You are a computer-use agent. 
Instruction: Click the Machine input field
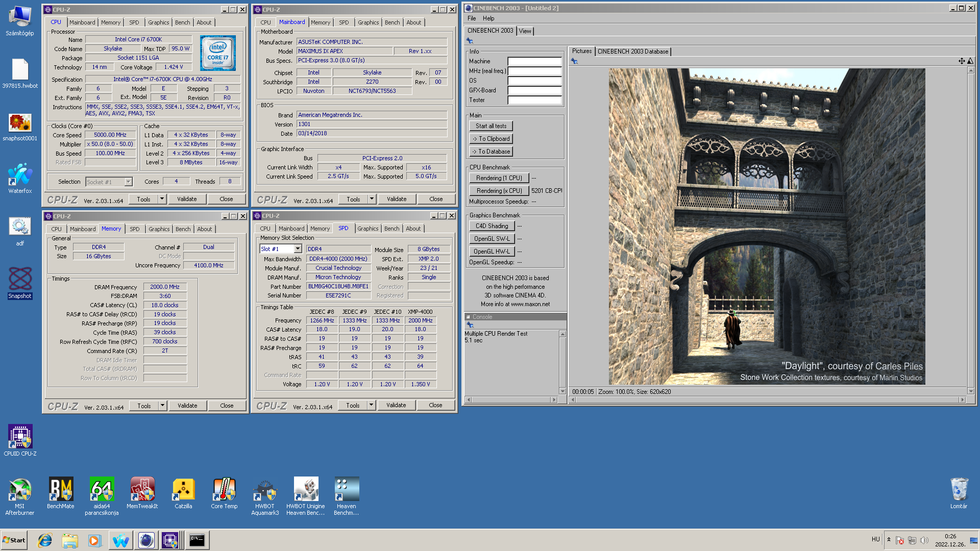pyautogui.click(x=534, y=61)
